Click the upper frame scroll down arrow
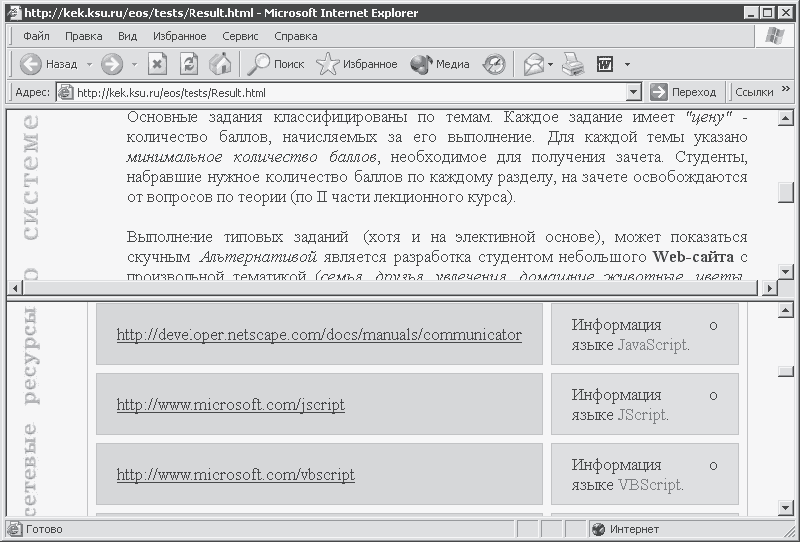 click(x=785, y=272)
